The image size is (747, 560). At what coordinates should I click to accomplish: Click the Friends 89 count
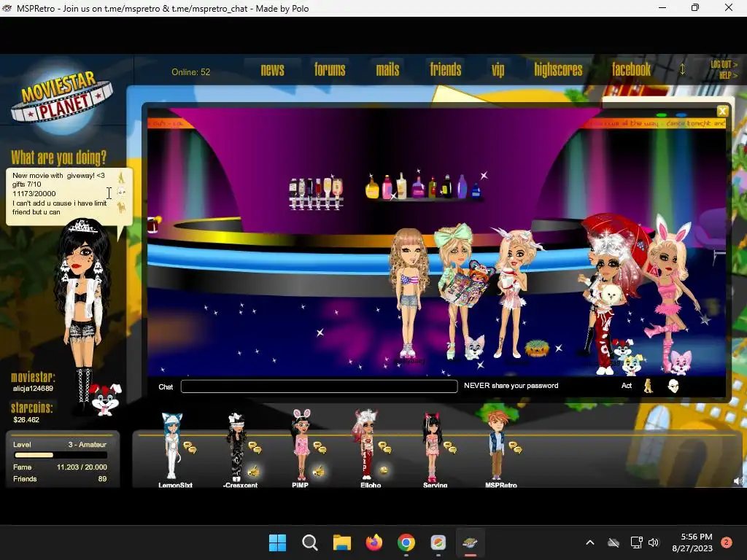[x=60, y=478]
